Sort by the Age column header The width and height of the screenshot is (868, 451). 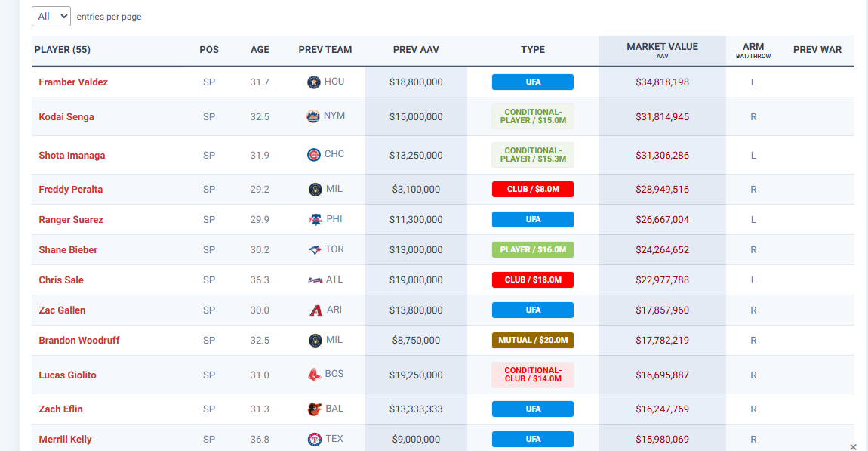260,50
